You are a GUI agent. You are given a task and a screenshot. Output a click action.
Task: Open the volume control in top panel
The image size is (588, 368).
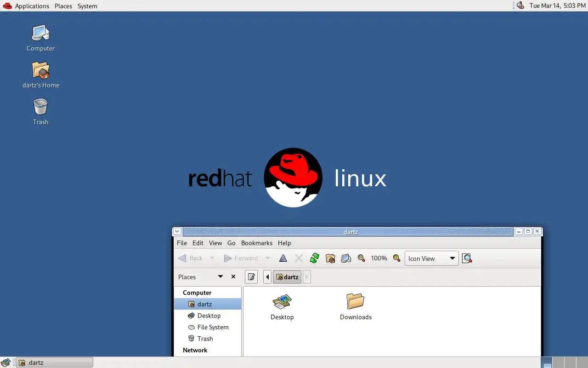coord(520,6)
